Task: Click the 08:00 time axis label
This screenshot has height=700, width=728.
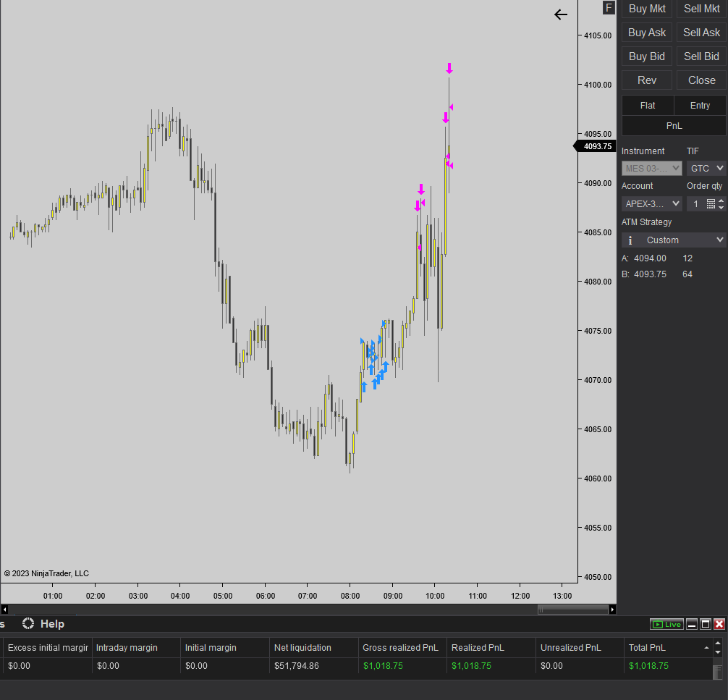Action: [350, 596]
